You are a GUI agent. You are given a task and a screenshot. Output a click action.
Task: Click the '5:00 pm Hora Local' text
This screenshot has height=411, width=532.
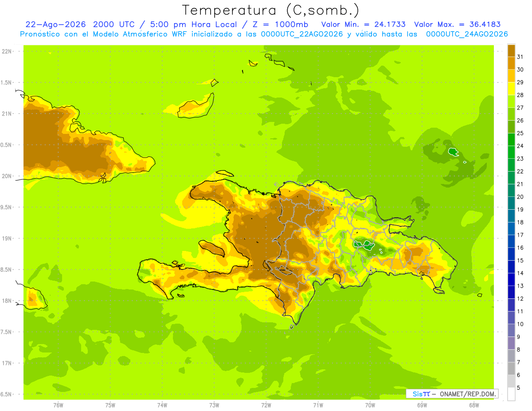pos(193,24)
